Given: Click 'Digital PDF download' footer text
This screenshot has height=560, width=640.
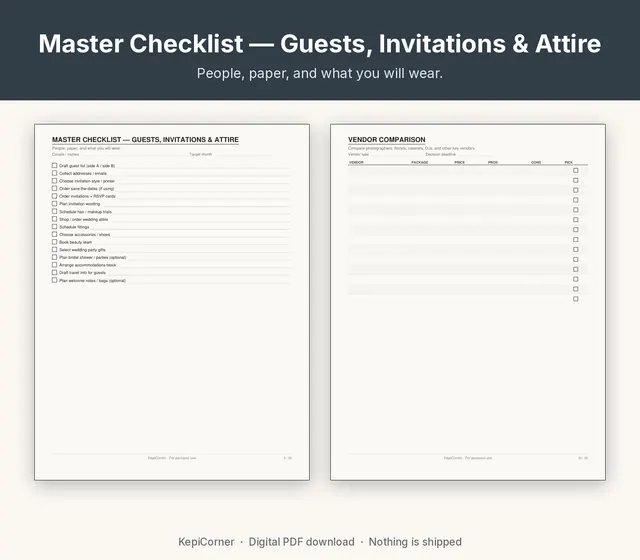Looking at the screenshot, I should click(302, 542).
